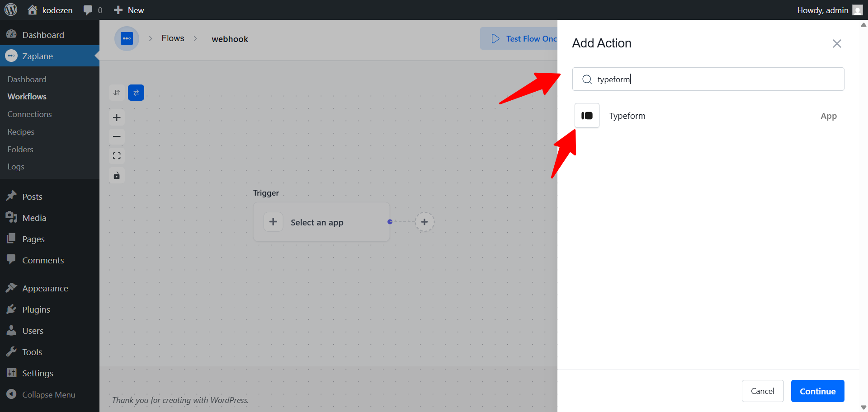Click Test Flow Once button
Viewport: 868px width, 412px height.
click(x=519, y=38)
